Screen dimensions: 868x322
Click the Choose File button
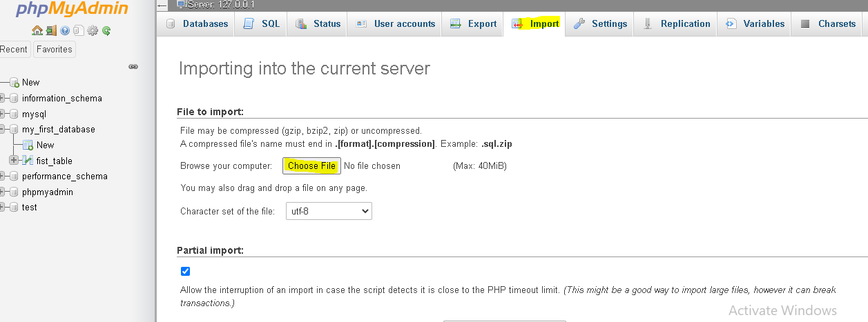point(311,165)
